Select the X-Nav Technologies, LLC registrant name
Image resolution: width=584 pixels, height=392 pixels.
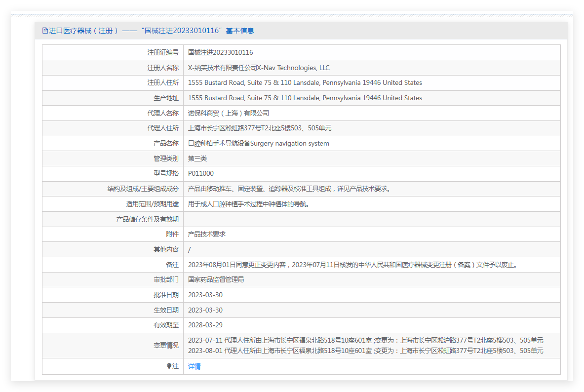click(x=259, y=68)
